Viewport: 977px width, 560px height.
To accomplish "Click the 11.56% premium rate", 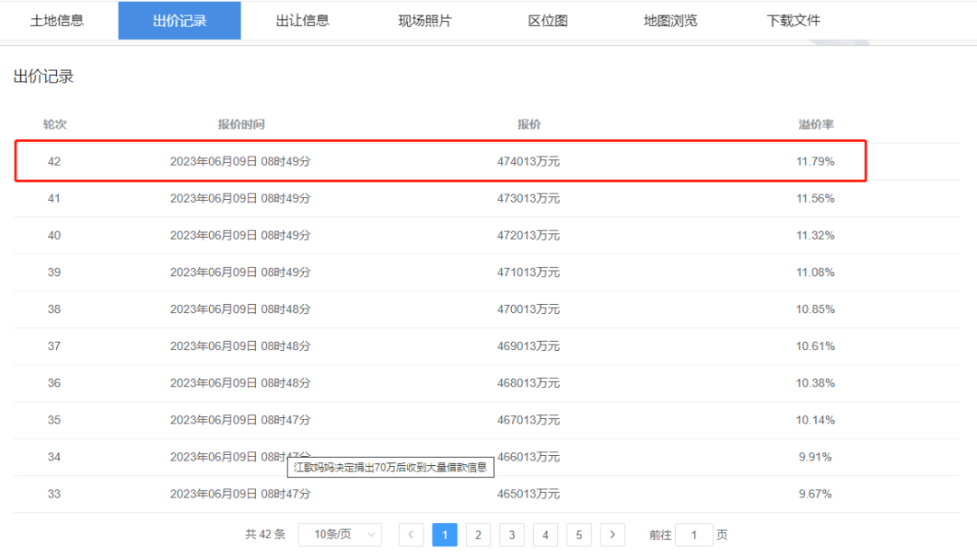I will (x=815, y=198).
